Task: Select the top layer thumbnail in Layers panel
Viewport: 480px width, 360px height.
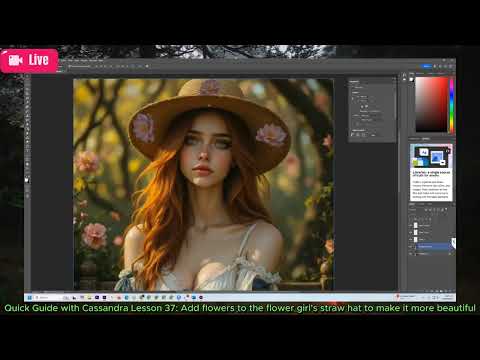Action: [416, 226]
